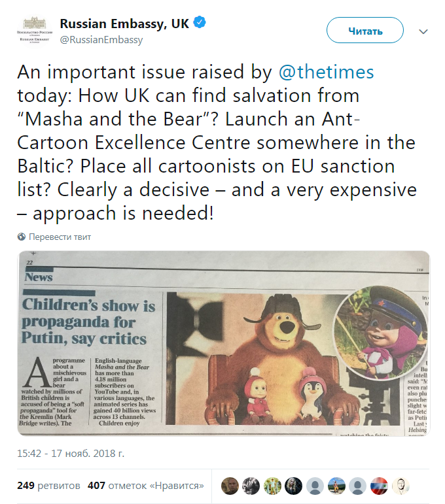The image size is (445, 504).
Task: Click the tweet timestamp 15:42 - 17 нояб. 2018
Action: pyautogui.click(x=71, y=452)
